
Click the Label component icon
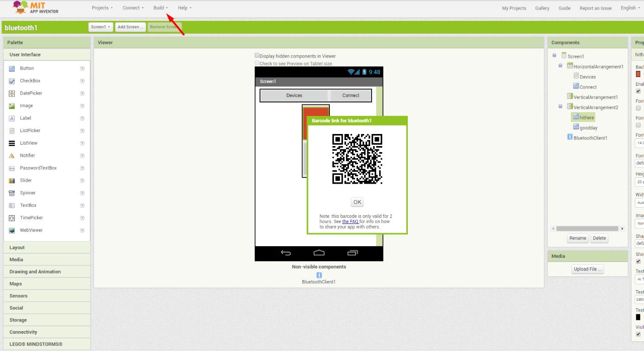[12, 119]
